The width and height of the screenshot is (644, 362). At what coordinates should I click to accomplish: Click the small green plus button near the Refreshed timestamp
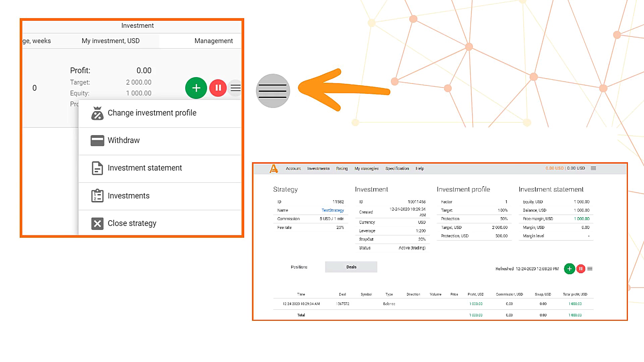click(569, 269)
